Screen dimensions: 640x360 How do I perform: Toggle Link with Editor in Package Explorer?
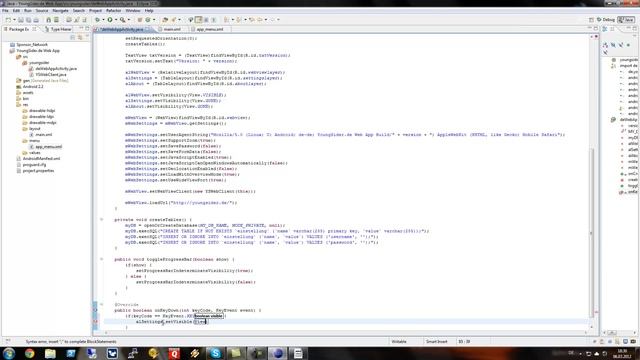click(80, 38)
